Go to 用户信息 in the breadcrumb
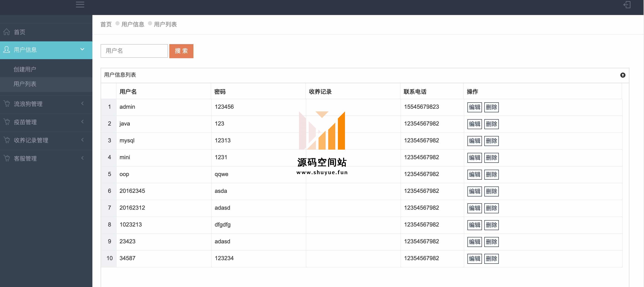This screenshot has height=287, width=644. 133,25
